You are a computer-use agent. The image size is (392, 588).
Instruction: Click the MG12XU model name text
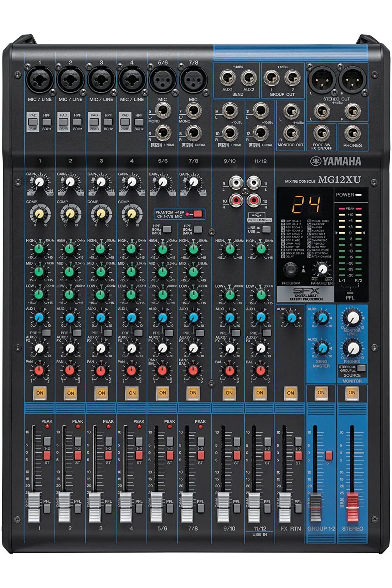pyautogui.click(x=339, y=179)
